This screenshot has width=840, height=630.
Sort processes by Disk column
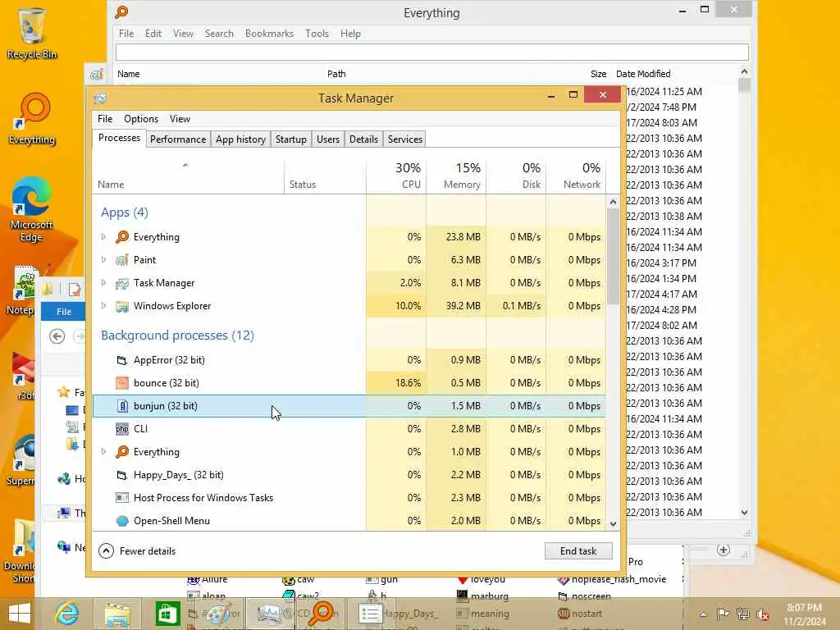point(517,176)
